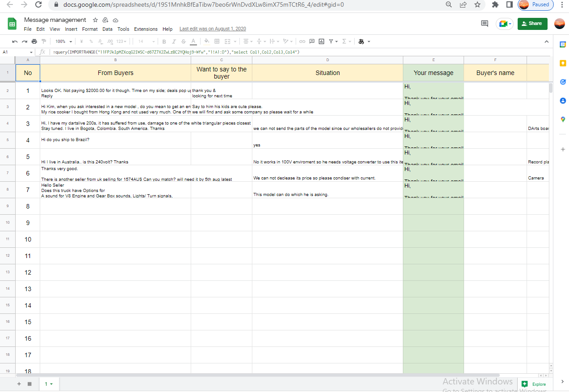
Task: Click the cloud document status icon
Action: pyautogui.click(x=115, y=20)
